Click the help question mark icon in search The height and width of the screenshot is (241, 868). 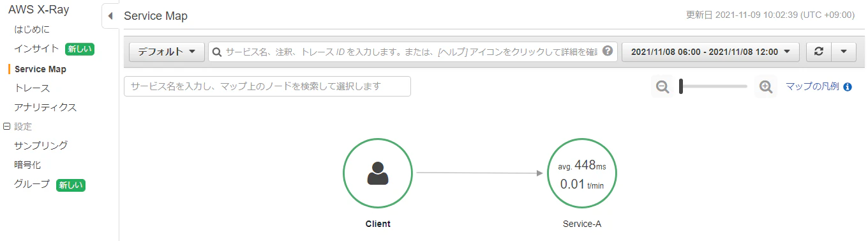coord(608,51)
